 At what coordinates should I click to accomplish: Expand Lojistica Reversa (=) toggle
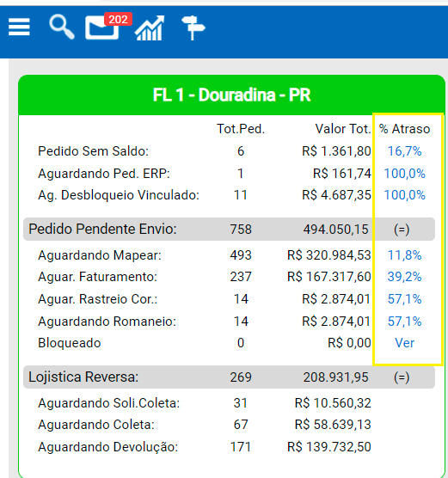tap(402, 377)
